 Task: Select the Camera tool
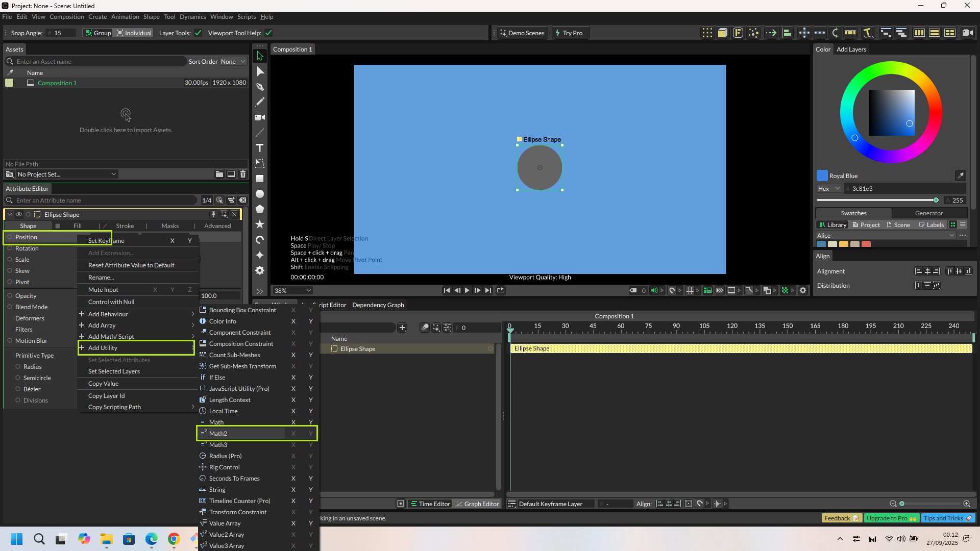pyautogui.click(x=260, y=117)
